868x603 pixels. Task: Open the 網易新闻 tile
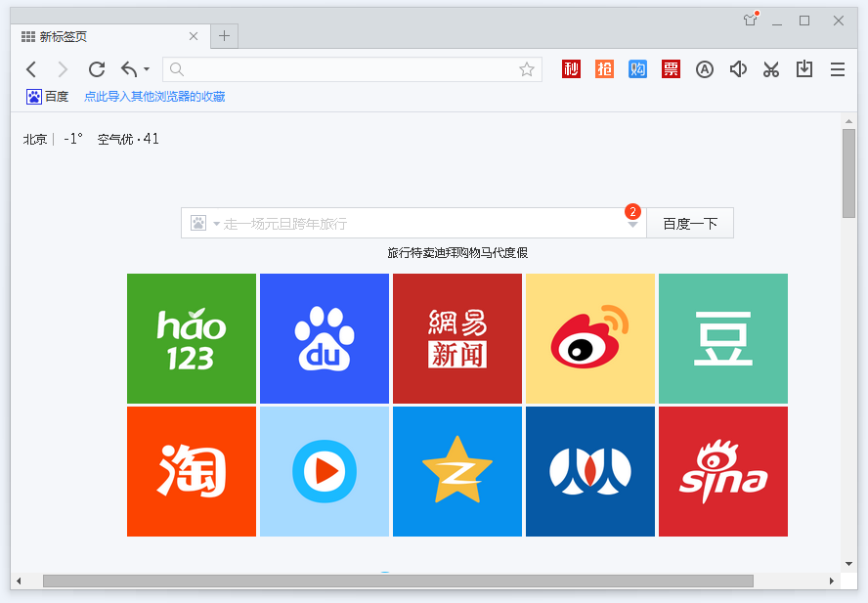pos(457,338)
